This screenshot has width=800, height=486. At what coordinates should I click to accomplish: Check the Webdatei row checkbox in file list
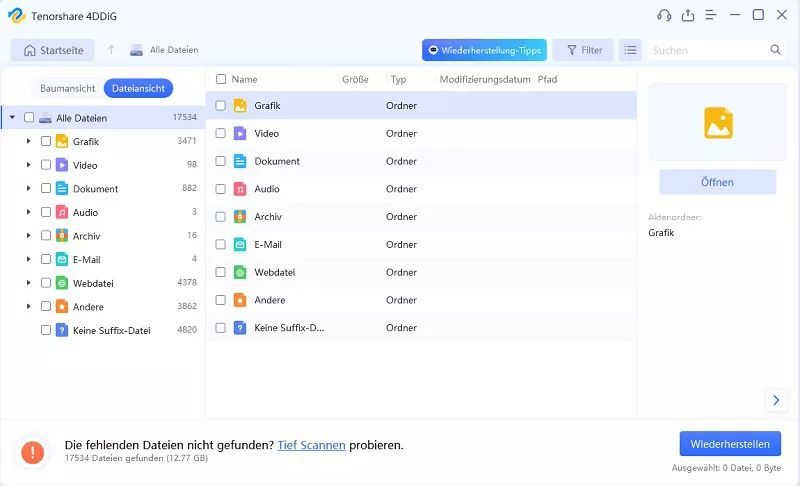pos(220,272)
